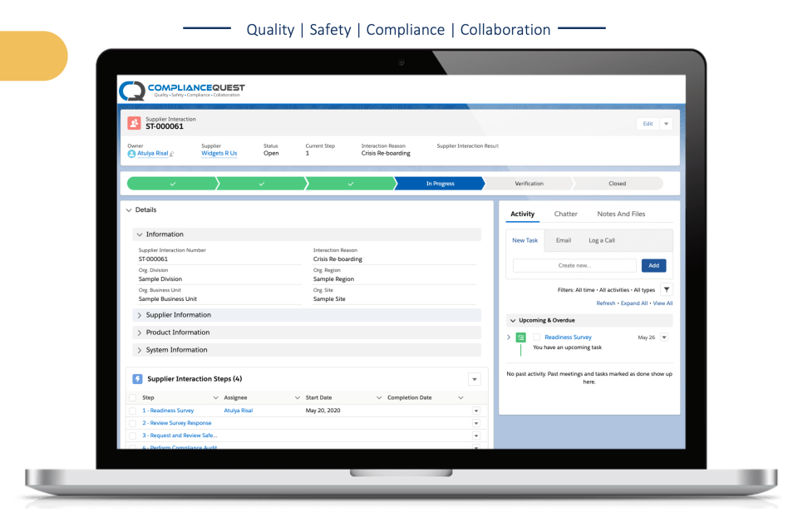Click the Add button
Screen dimensions: 798x532
pos(653,265)
